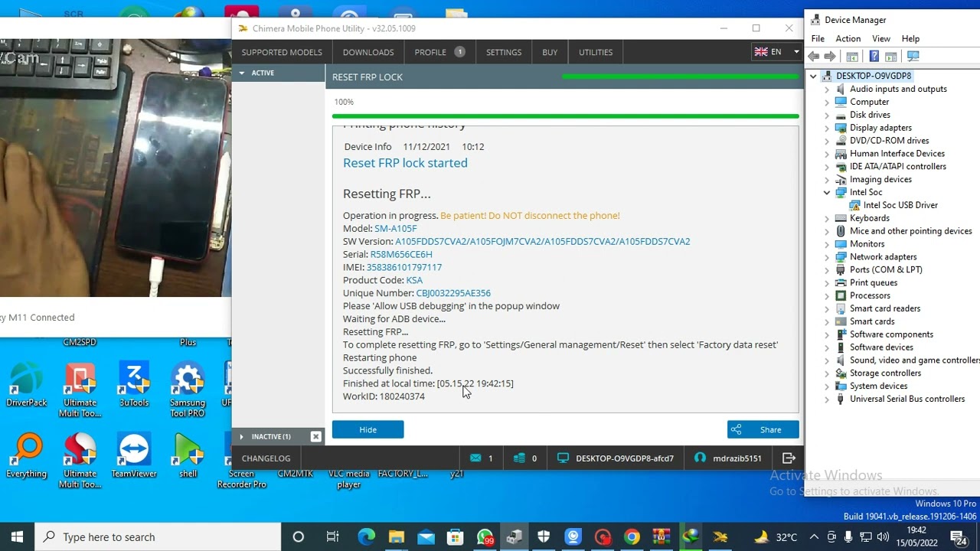980x551 pixels.
Task: Close the Inactive (1) section with X
Action: click(315, 436)
